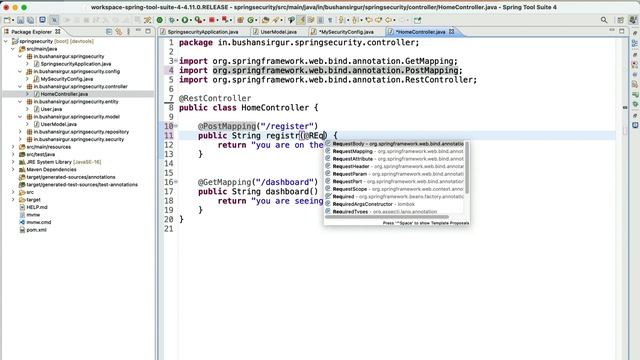Click the Save toolbar icon
The height and width of the screenshot is (360, 640).
(x=20, y=20)
